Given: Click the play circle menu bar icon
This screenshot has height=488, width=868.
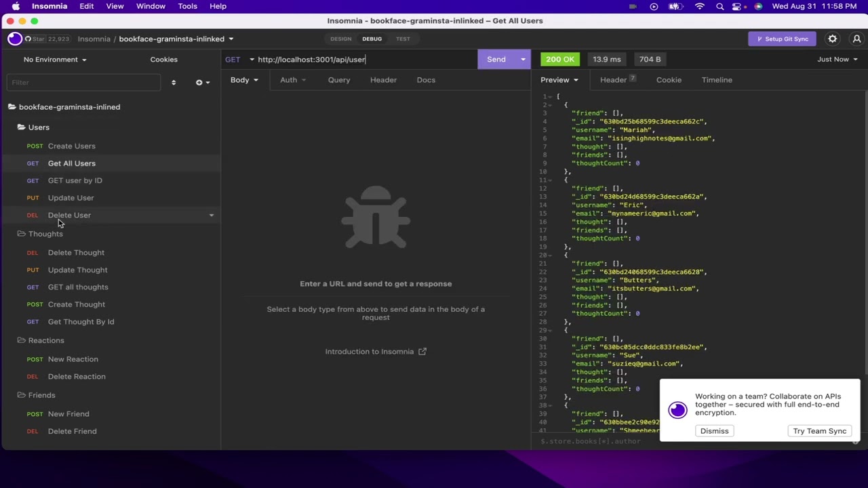Looking at the screenshot, I should (x=654, y=6).
